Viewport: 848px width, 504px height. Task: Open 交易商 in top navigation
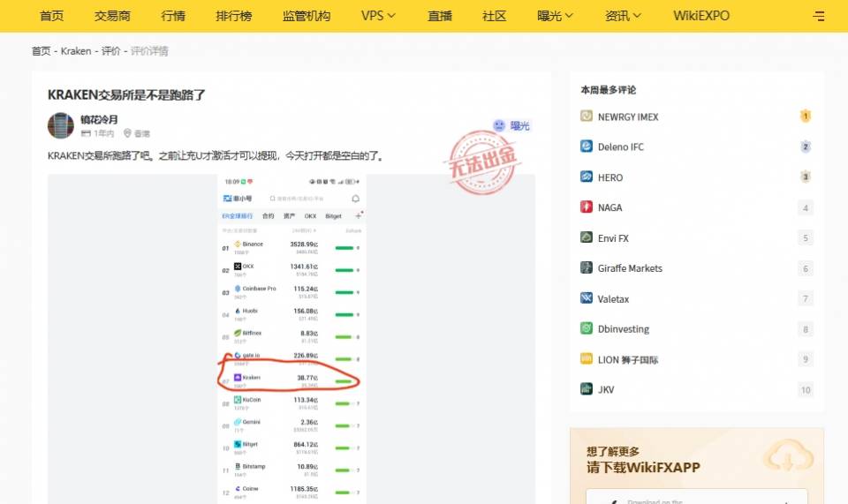(112, 16)
